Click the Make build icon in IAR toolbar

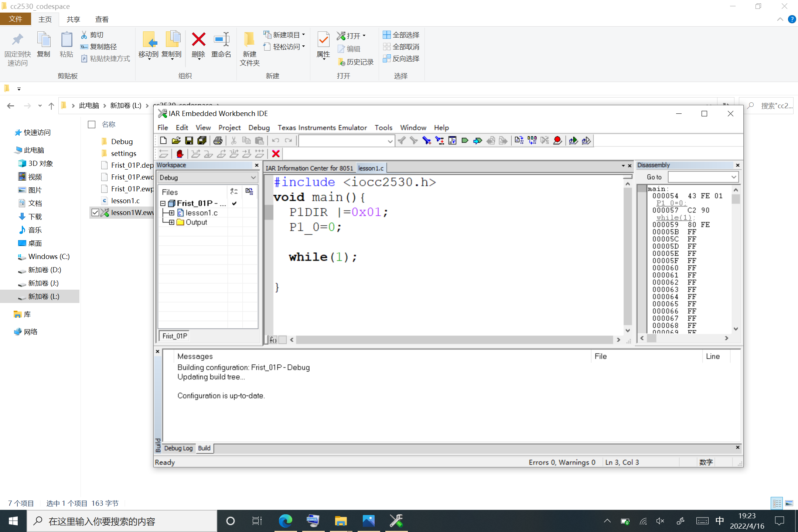pos(532,140)
